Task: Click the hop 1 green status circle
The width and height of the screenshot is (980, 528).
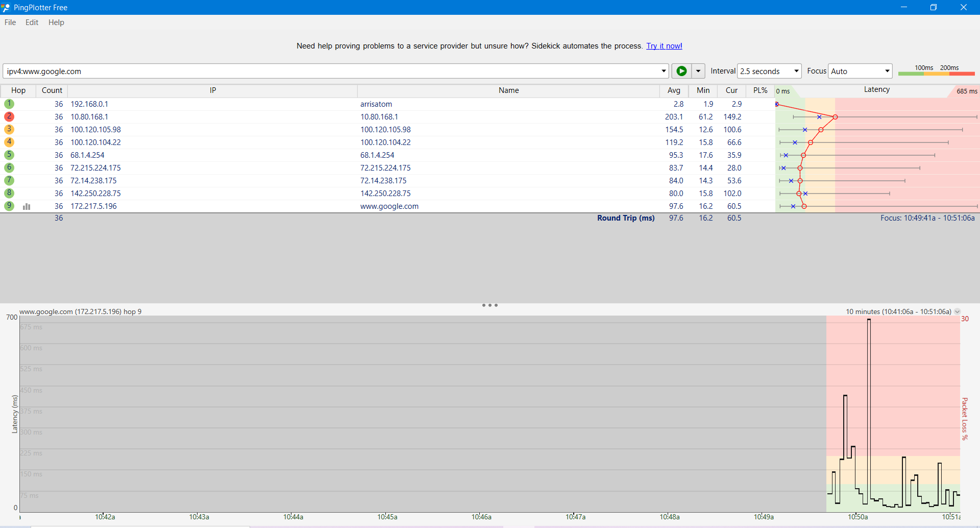Action: pos(9,104)
